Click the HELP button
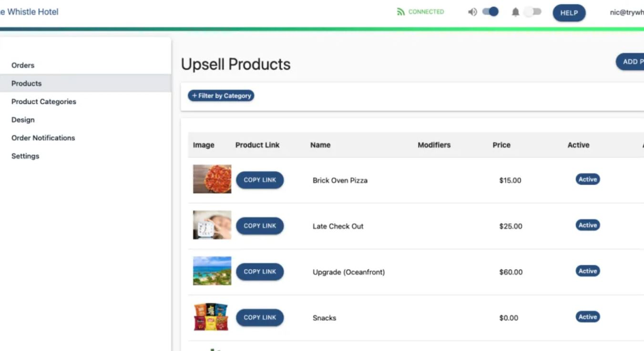Viewport: 644px width, 351px height. [569, 13]
